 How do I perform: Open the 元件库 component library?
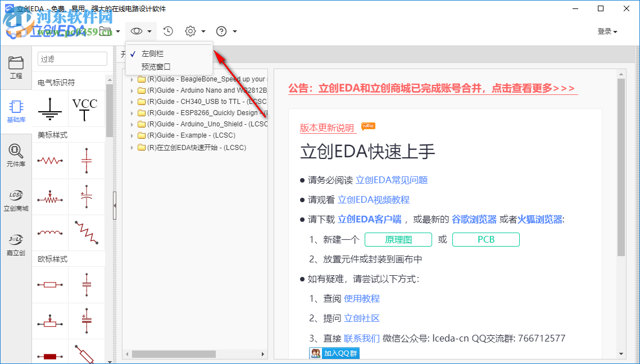point(16,156)
